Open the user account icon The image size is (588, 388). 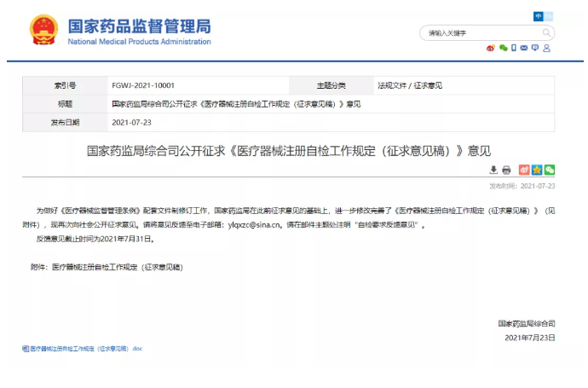tap(547, 48)
